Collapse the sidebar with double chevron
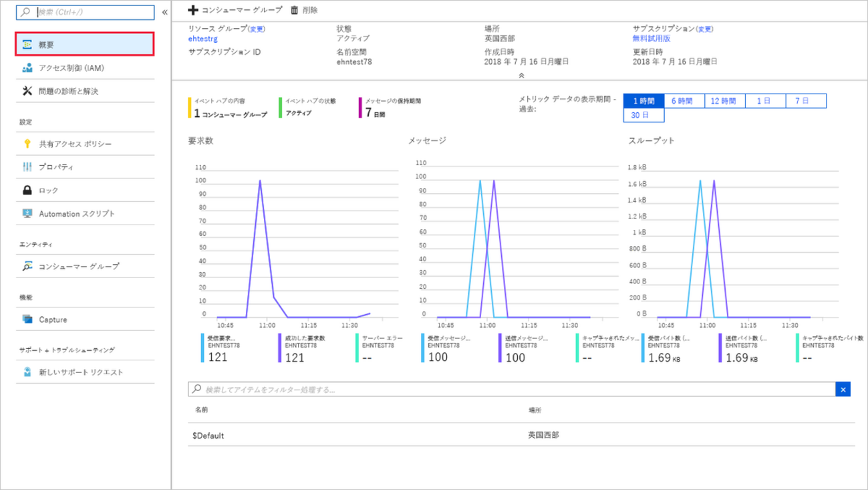The height and width of the screenshot is (490, 868). pos(164,12)
